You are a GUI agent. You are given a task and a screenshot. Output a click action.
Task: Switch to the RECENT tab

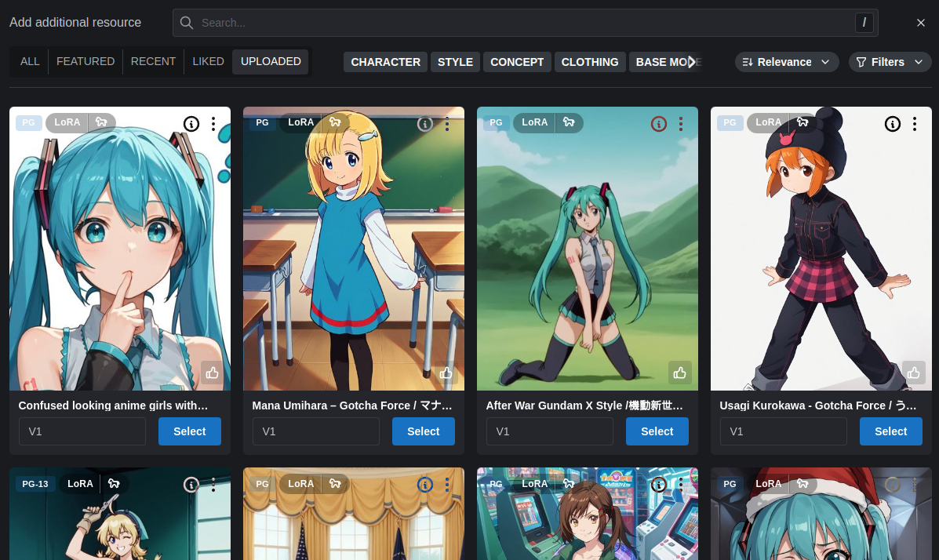point(153,62)
